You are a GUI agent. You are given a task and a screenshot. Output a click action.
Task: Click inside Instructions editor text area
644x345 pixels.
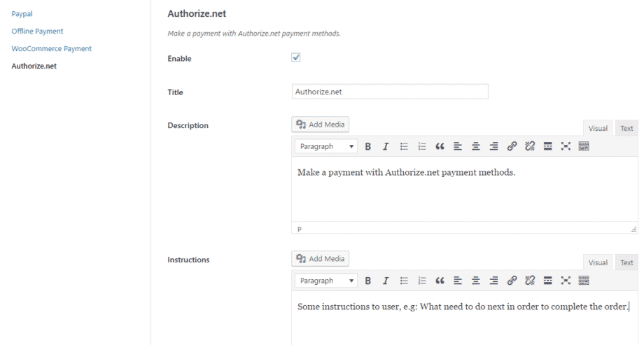pos(465,318)
